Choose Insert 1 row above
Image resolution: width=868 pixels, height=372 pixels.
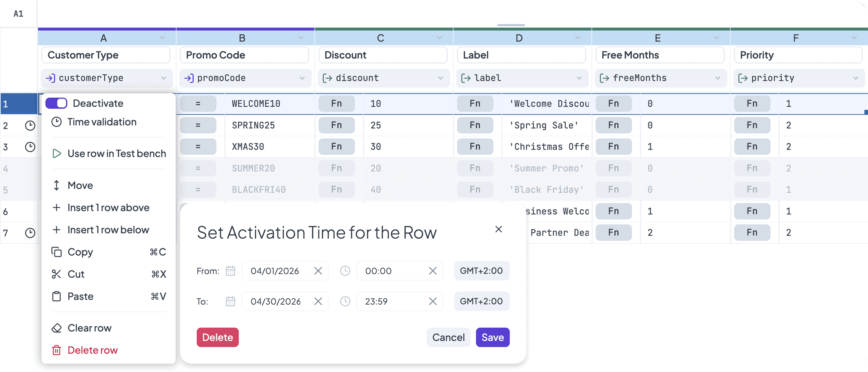(108, 208)
